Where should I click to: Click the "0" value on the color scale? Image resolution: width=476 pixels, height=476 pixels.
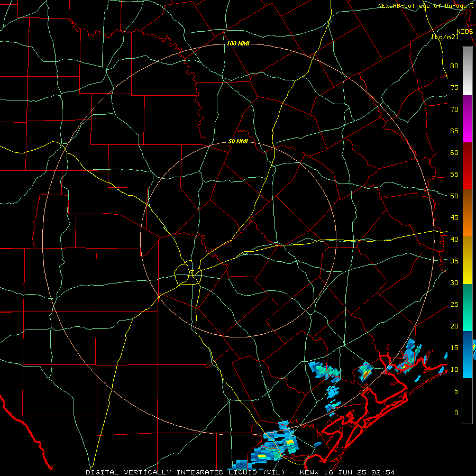(x=456, y=413)
